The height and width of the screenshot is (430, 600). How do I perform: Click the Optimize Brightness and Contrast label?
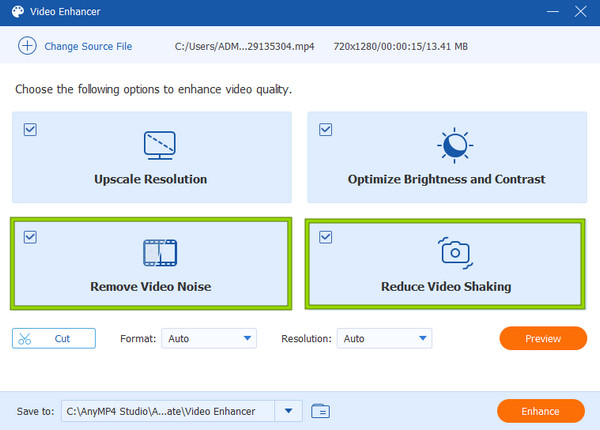coord(447,179)
